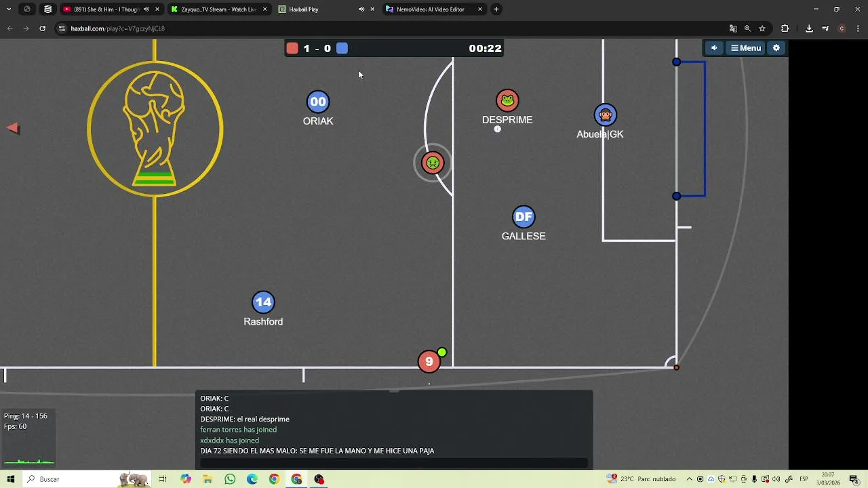This screenshot has height=488, width=868.
Task: Go forward in browser history
Action: [26, 28]
